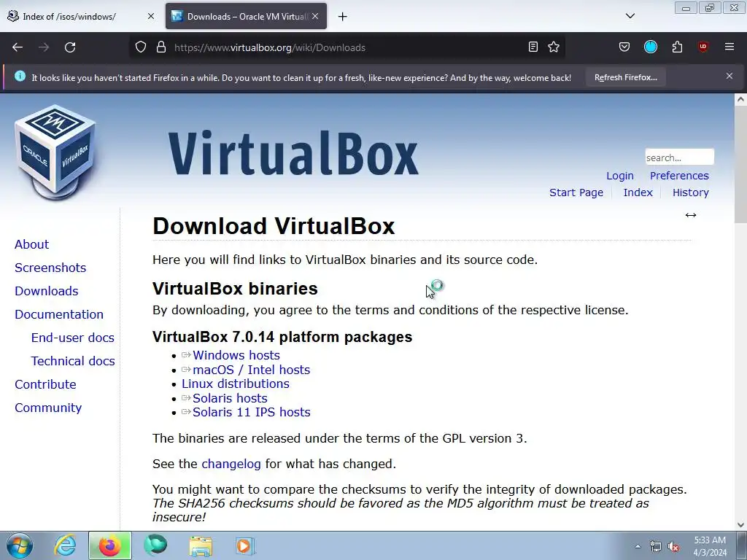This screenshot has height=560, width=747.
Task: Open End-user docs sidebar link
Action: coord(73,338)
